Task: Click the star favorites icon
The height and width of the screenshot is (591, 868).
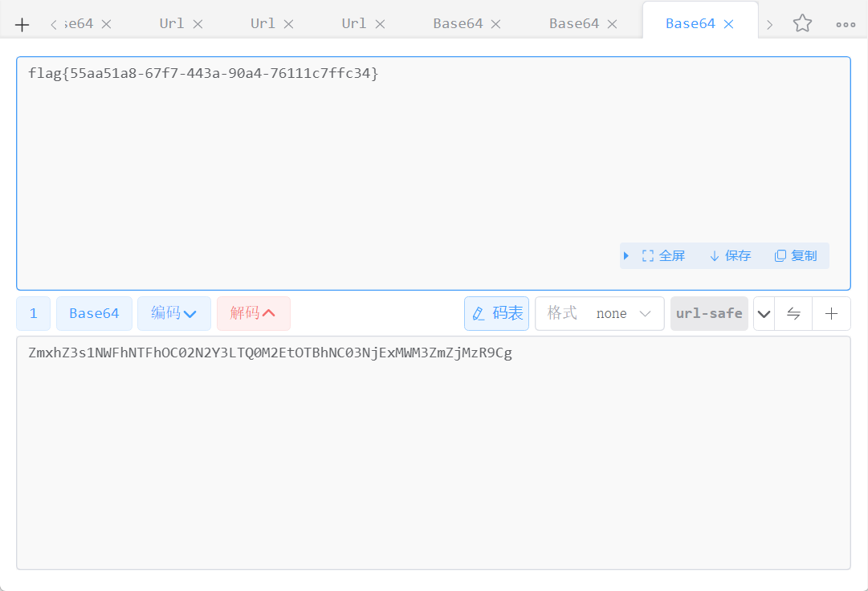Action: click(x=802, y=24)
